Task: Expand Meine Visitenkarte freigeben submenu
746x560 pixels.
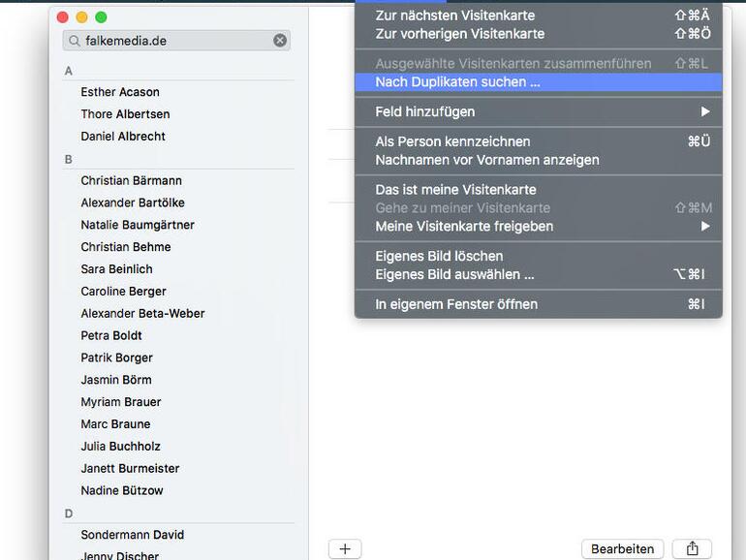Action: pyautogui.click(x=538, y=227)
